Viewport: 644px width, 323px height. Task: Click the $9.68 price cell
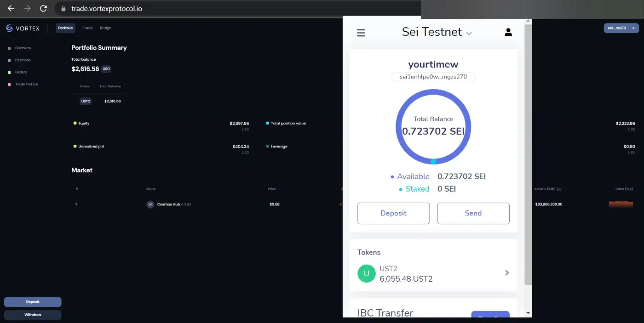[x=275, y=204]
